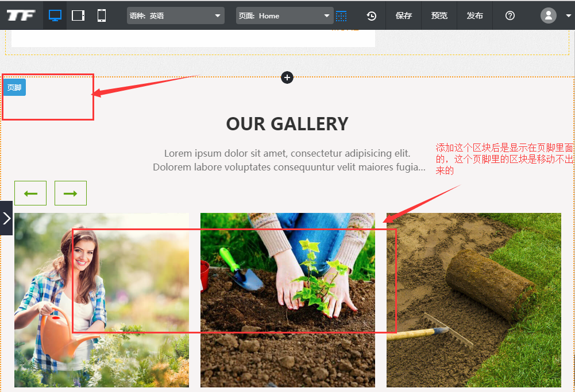Switch to mobile phone preview mode
The image size is (575, 392).
coord(102,15)
